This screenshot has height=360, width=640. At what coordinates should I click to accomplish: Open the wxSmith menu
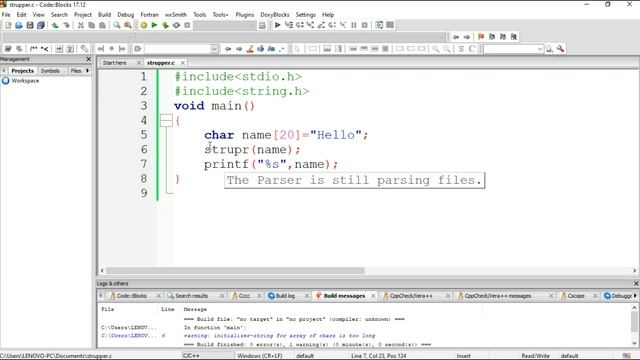coord(176,15)
